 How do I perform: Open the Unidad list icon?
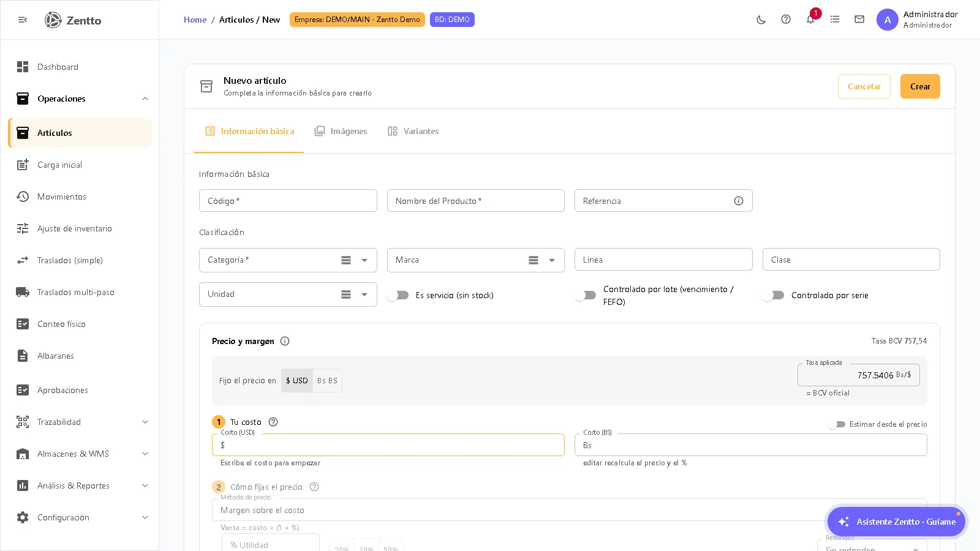pos(346,294)
